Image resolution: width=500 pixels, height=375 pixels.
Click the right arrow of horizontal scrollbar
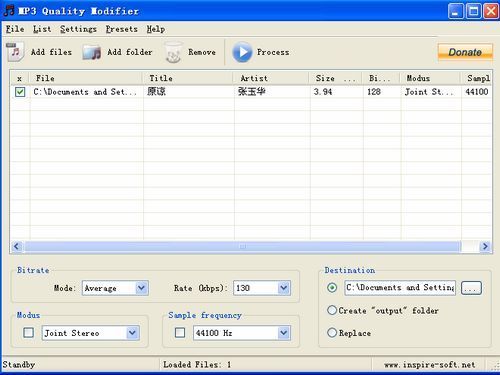(x=485, y=246)
